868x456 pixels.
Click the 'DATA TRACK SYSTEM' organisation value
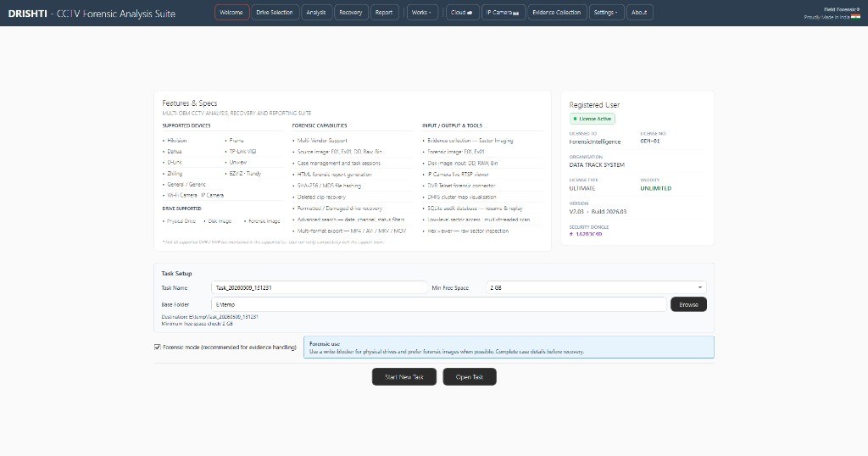(597, 165)
